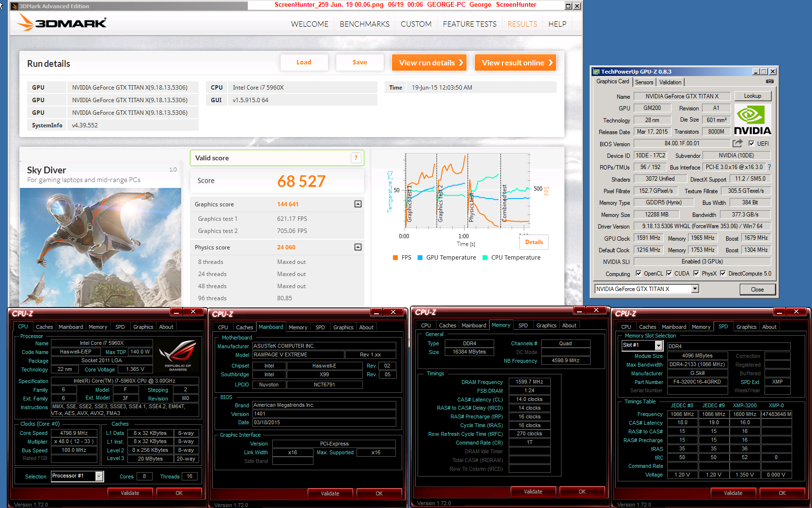This screenshot has height=508, width=812.
Task: Open the Caches tab in the first CPU-Z window
Action: (x=45, y=327)
